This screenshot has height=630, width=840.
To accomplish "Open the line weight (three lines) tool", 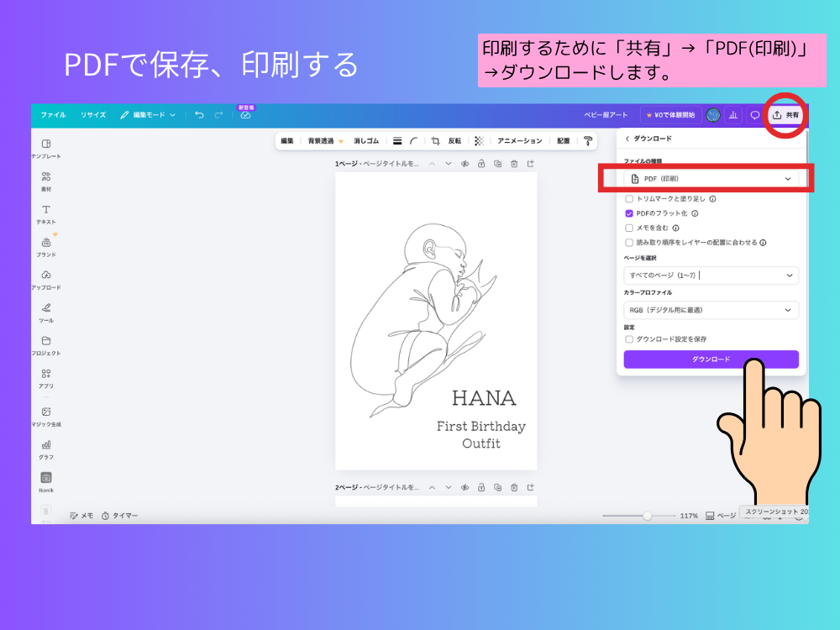I will click(x=397, y=141).
